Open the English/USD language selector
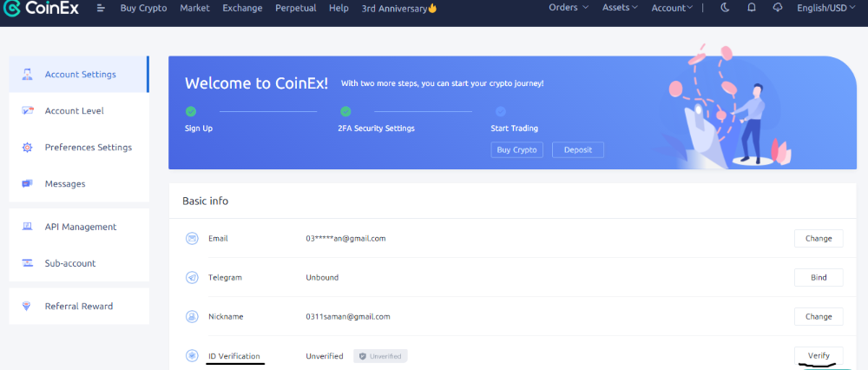This screenshot has width=868, height=370. point(826,8)
